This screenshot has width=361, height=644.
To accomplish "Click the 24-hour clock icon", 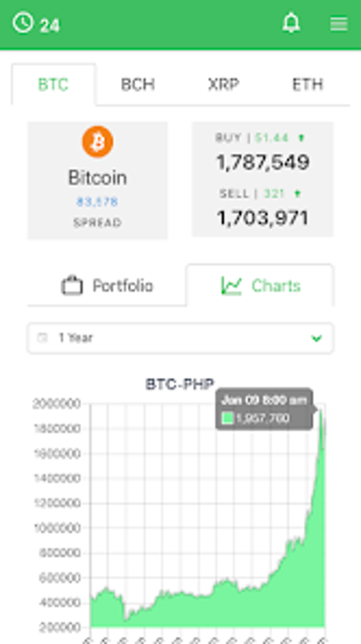I will 23,23.
